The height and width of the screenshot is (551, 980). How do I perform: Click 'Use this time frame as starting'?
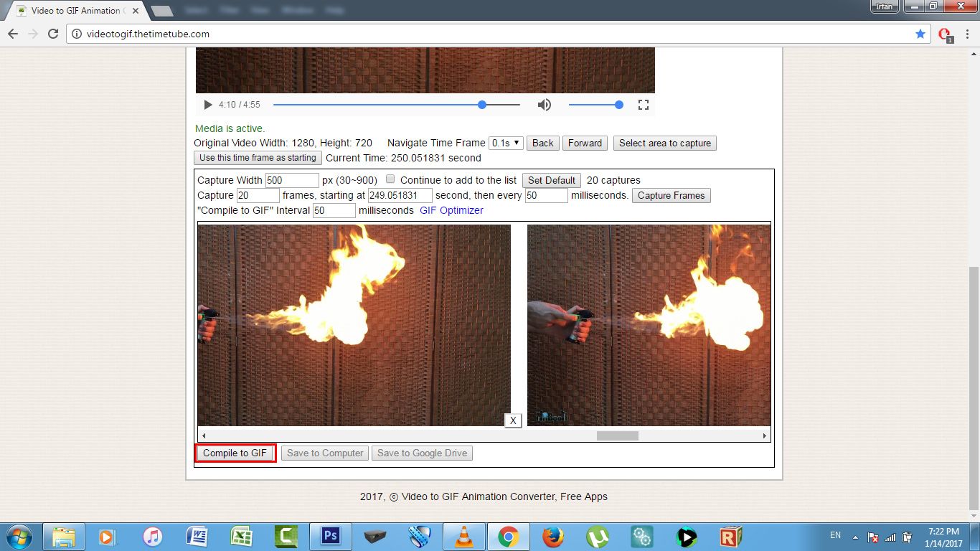256,157
